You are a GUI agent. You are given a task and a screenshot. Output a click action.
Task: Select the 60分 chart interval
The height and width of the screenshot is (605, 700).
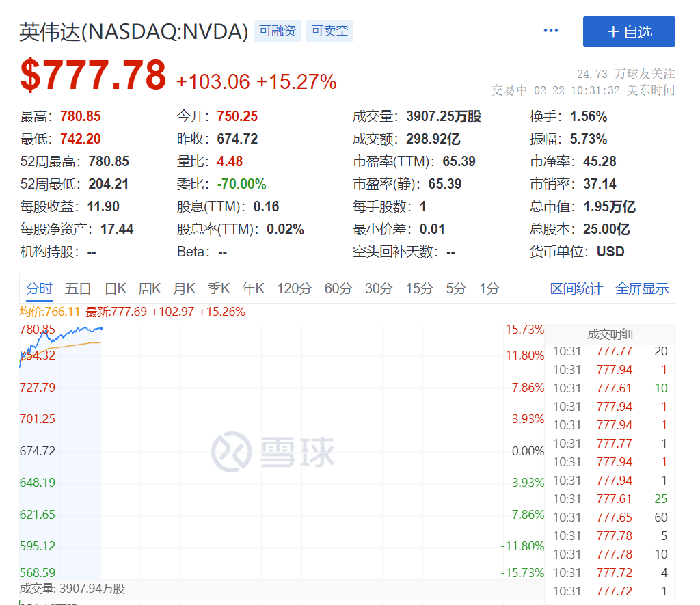pos(336,288)
